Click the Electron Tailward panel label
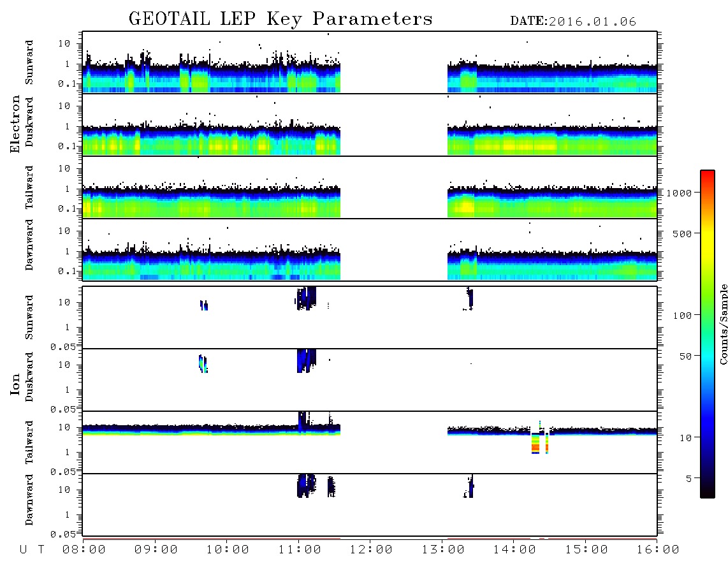Image resolution: width=728 pixels, height=561 pixels. (29, 187)
